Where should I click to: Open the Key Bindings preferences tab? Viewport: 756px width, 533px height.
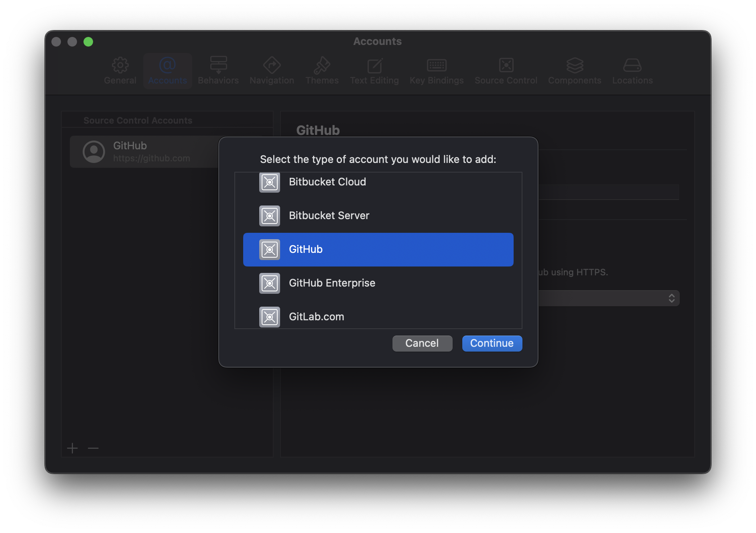click(x=437, y=71)
